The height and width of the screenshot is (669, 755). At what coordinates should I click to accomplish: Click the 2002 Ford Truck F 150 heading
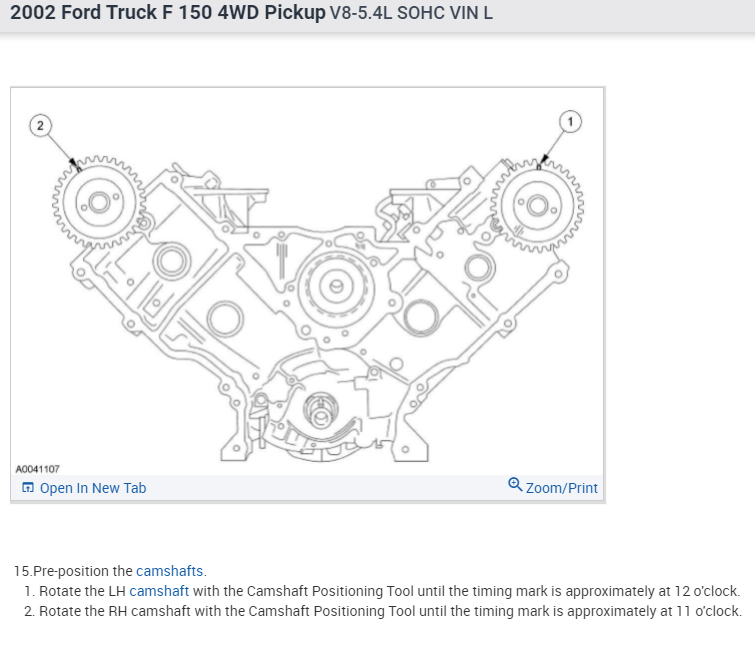pyautogui.click(x=168, y=14)
